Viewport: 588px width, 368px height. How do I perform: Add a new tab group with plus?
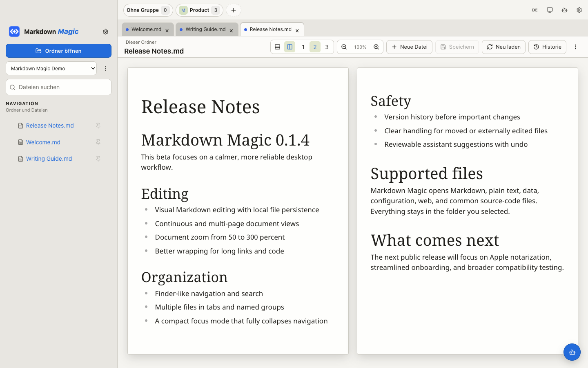tap(234, 10)
